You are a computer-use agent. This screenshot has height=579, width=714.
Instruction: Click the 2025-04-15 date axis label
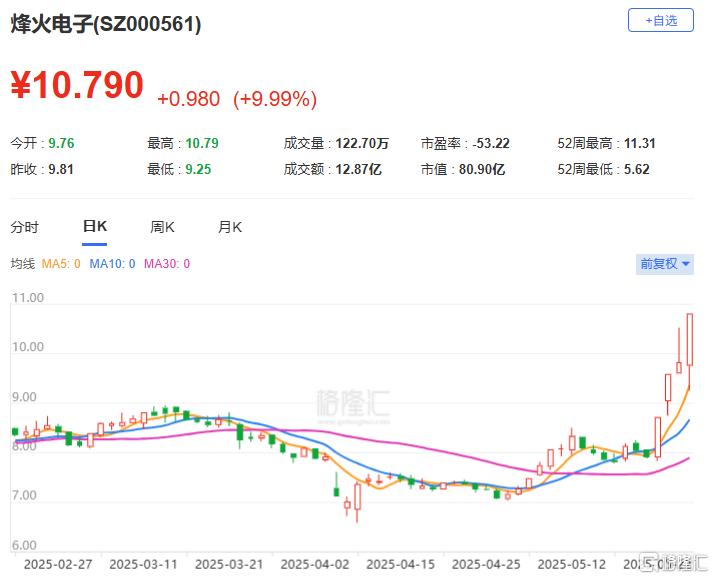[400, 564]
